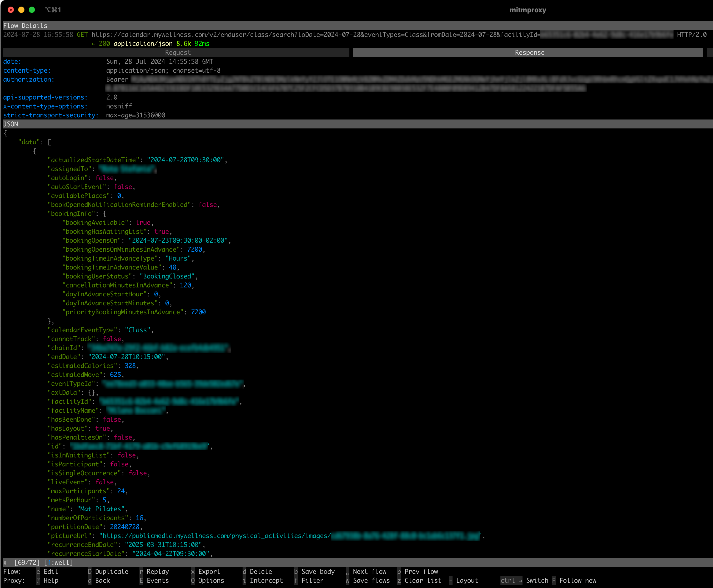Click the Save body command
This screenshot has height=588, width=713.
click(x=314, y=571)
